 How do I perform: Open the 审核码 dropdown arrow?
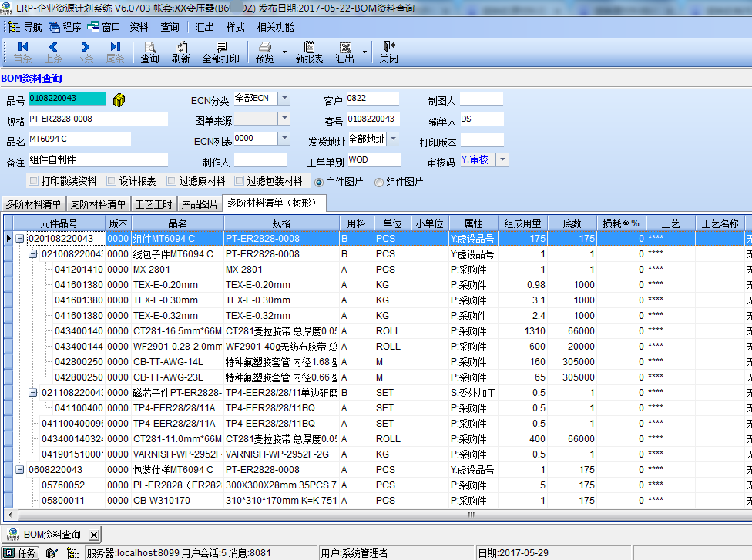point(502,159)
